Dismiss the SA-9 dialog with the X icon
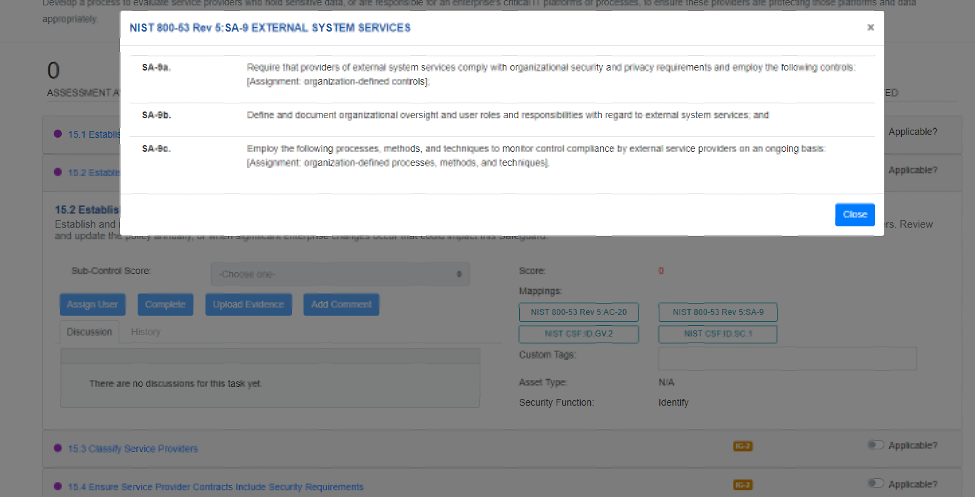The height and width of the screenshot is (497, 977). (870, 28)
